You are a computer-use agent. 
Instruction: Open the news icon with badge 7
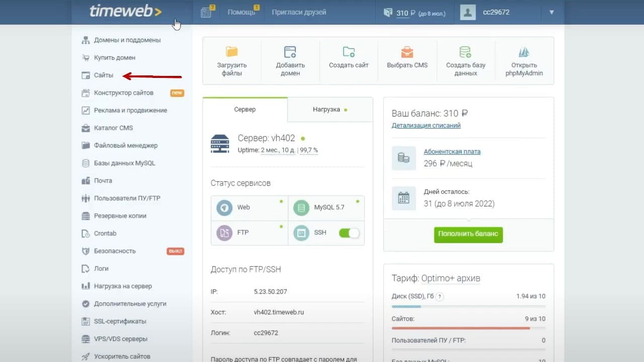(x=206, y=12)
